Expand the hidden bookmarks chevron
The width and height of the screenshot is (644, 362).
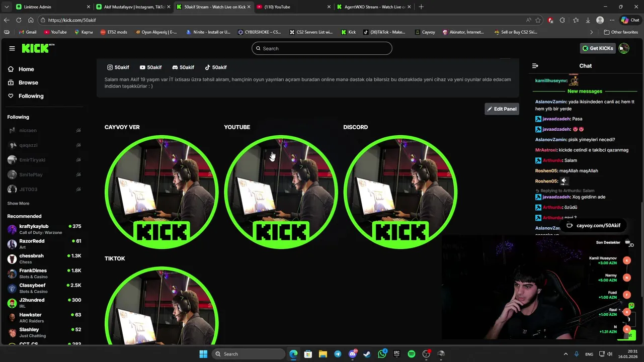pyautogui.click(x=591, y=32)
